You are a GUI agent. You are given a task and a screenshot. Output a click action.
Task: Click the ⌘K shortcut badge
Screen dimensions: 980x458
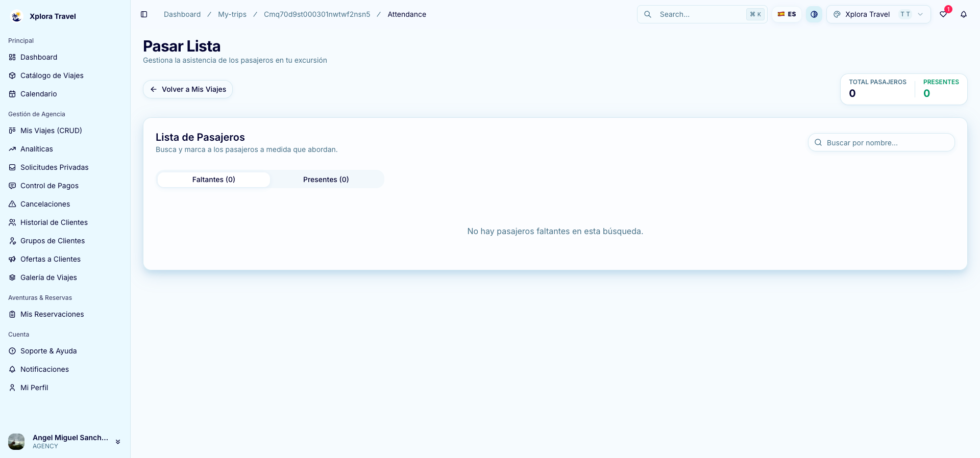pos(755,14)
